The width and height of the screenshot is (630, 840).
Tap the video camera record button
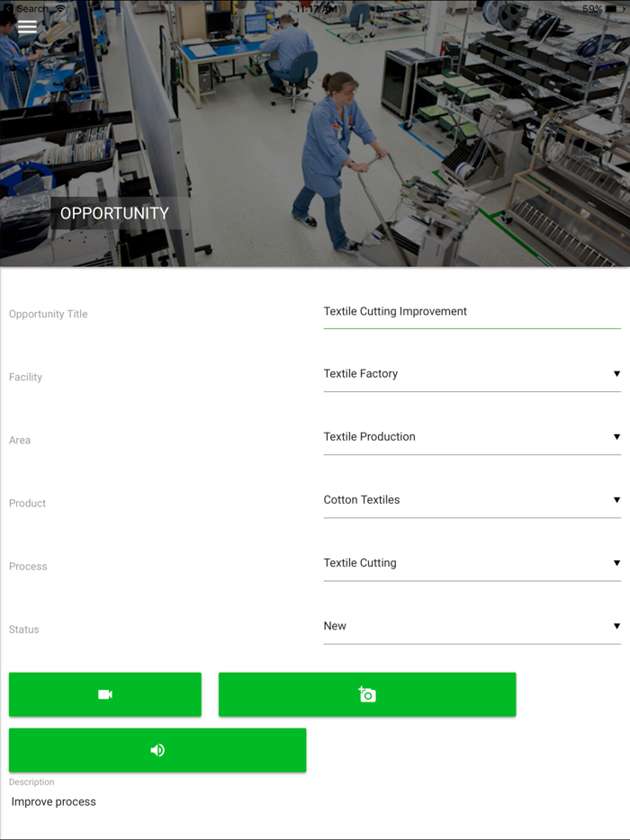(105, 694)
